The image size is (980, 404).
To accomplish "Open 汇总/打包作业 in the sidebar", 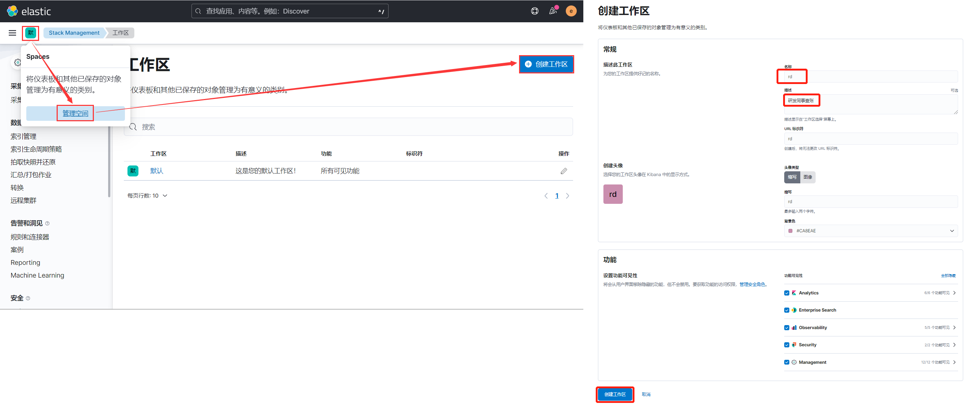I will 31,175.
